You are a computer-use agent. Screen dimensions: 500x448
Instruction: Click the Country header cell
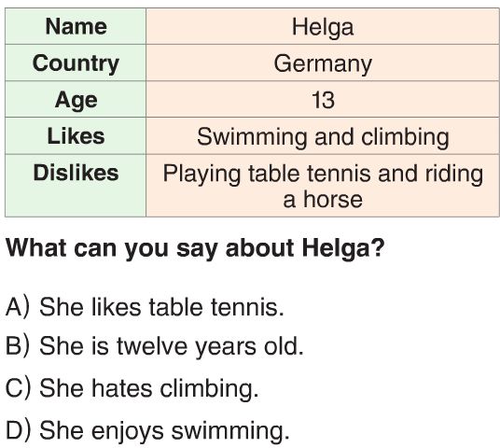coord(76,63)
